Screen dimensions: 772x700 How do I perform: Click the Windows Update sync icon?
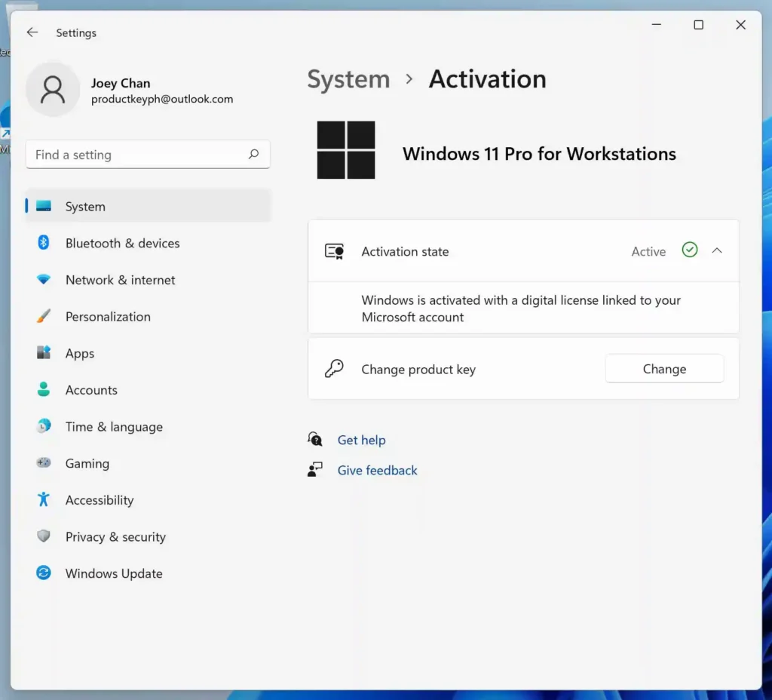43,573
